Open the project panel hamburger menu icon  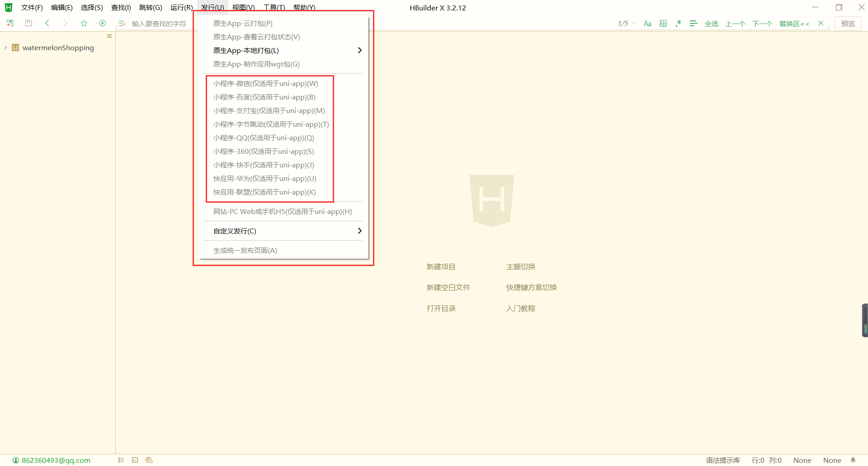109,36
